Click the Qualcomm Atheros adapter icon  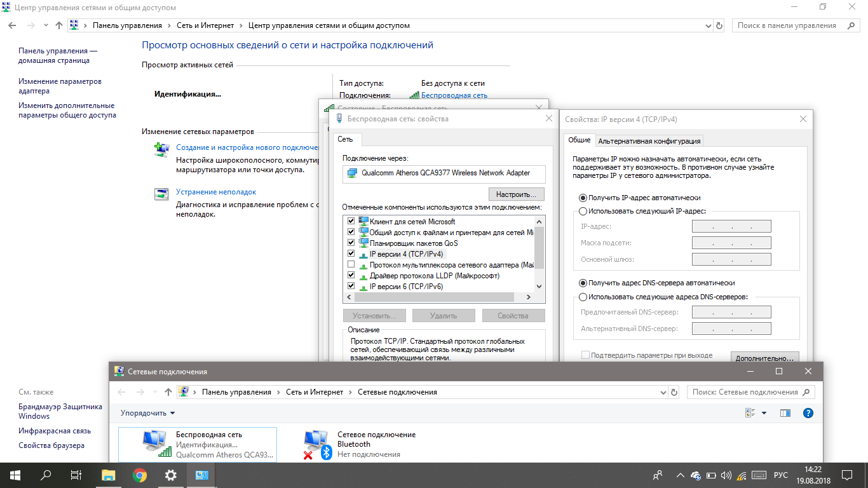coord(352,173)
